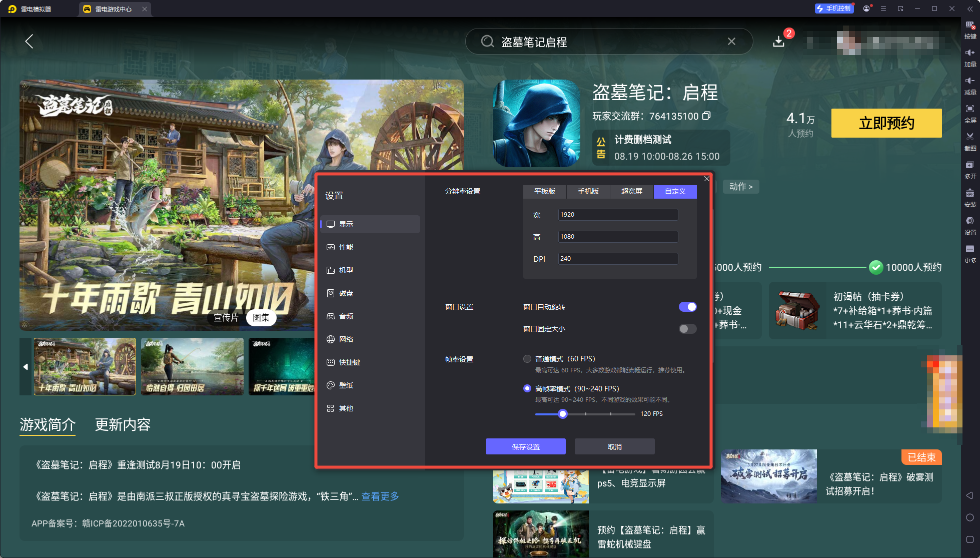Open 机型 settings section
This screenshot has height=558, width=980.
tap(371, 270)
